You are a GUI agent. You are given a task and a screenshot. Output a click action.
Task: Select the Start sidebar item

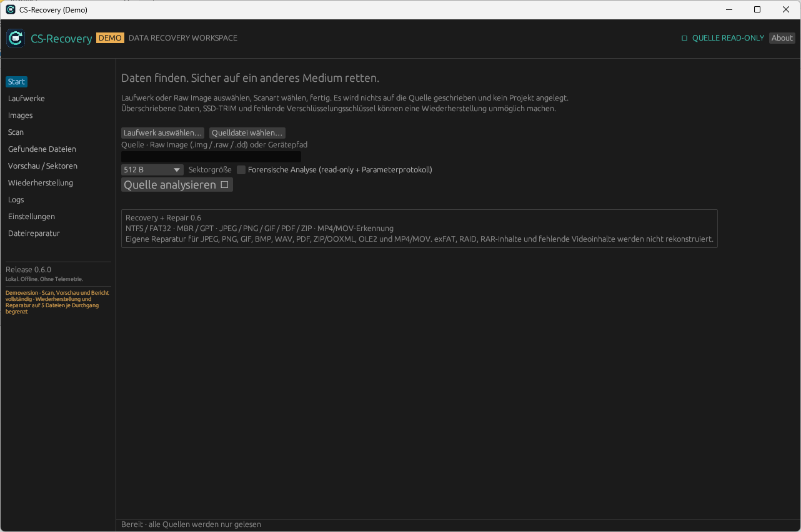[16, 82]
